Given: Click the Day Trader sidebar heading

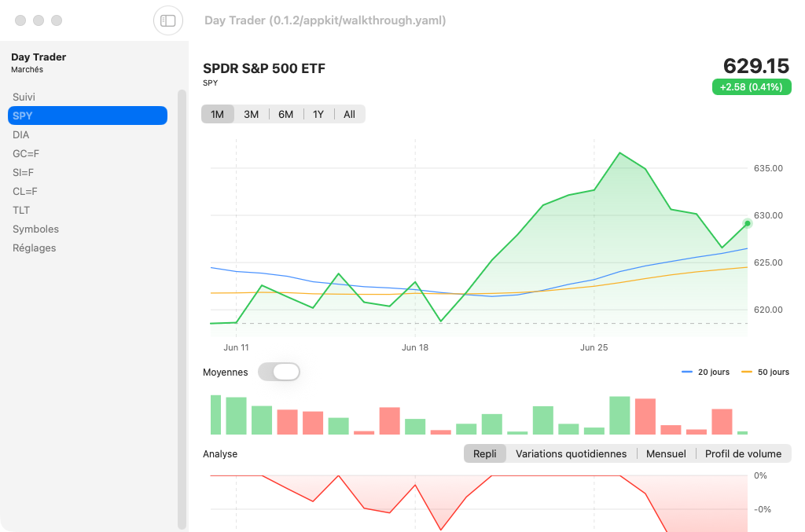Looking at the screenshot, I should click(39, 57).
